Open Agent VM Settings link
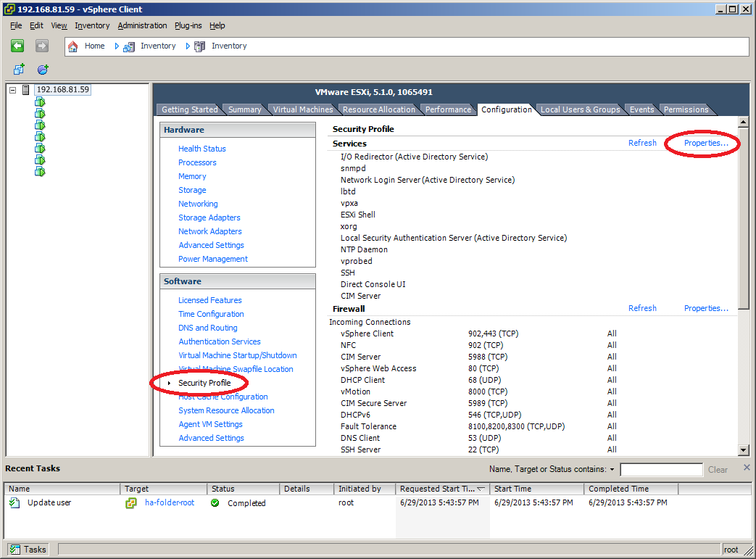The width and height of the screenshot is (756, 559). [211, 424]
